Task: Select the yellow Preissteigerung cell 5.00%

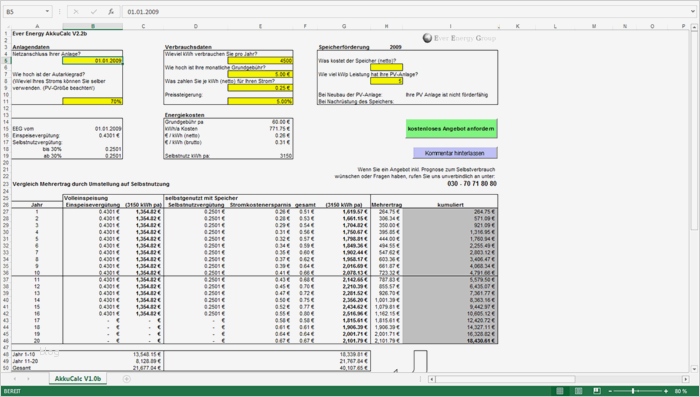Action: point(260,101)
